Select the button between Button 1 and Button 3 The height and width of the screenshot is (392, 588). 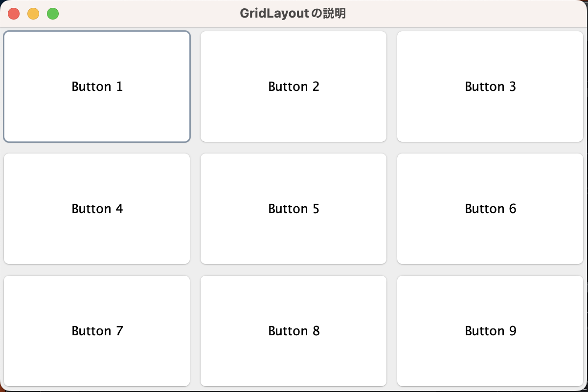[x=294, y=87]
